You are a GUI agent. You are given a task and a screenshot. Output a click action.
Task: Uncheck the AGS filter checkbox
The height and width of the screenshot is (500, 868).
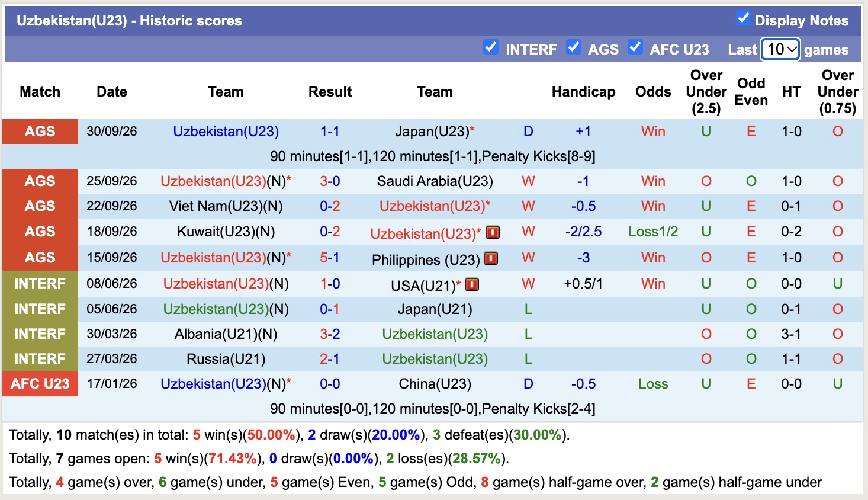(573, 47)
